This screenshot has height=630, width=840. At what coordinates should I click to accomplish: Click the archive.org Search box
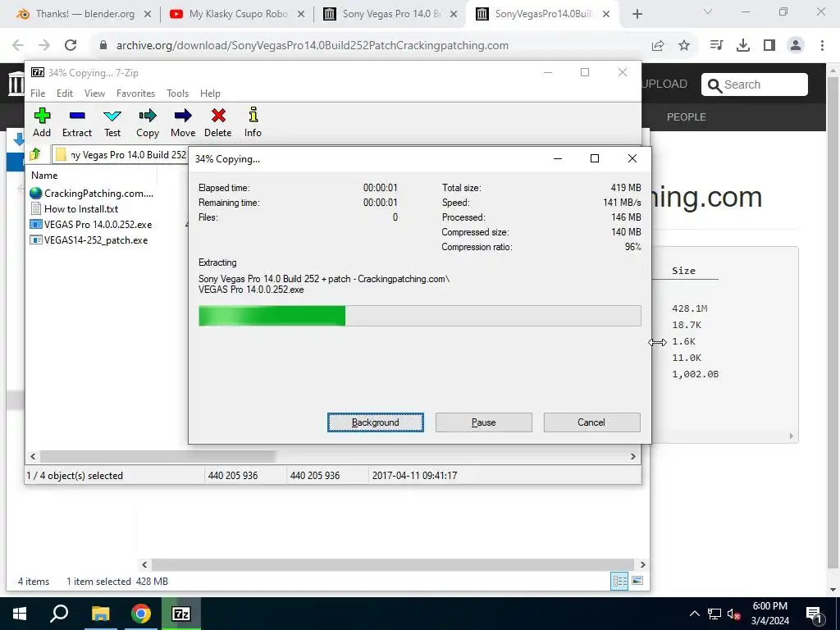click(x=755, y=84)
